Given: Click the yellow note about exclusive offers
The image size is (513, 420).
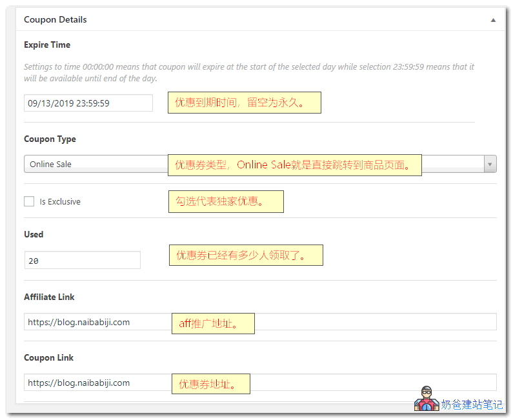Looking at the screenshot, I should pyautogui.click(x=225, y=201).
